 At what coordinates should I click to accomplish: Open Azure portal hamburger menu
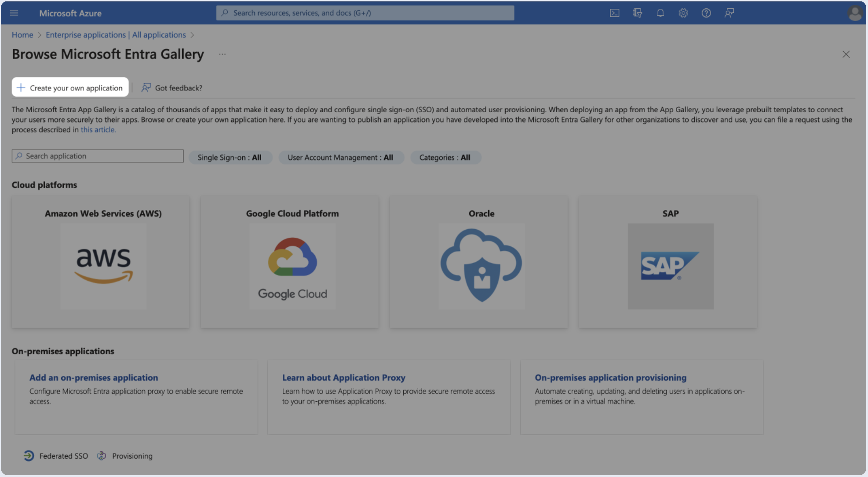(x=14, y=13)
